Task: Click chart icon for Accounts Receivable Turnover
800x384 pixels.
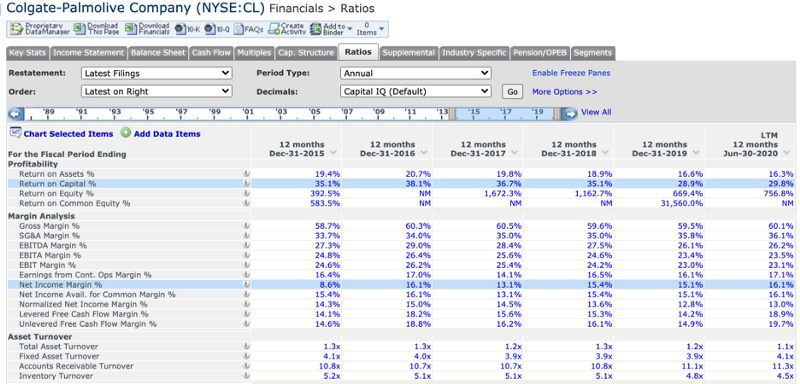Action: tap(246, 366)
